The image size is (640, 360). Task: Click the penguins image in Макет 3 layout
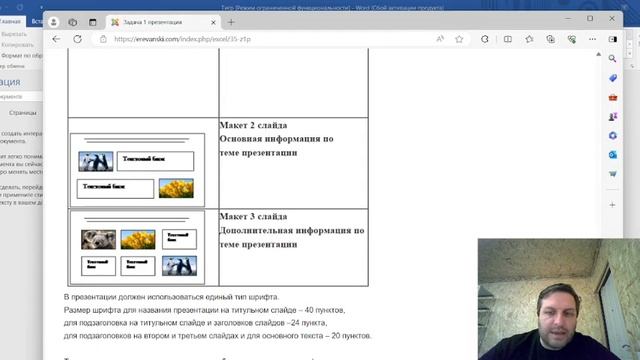[179, 266]
